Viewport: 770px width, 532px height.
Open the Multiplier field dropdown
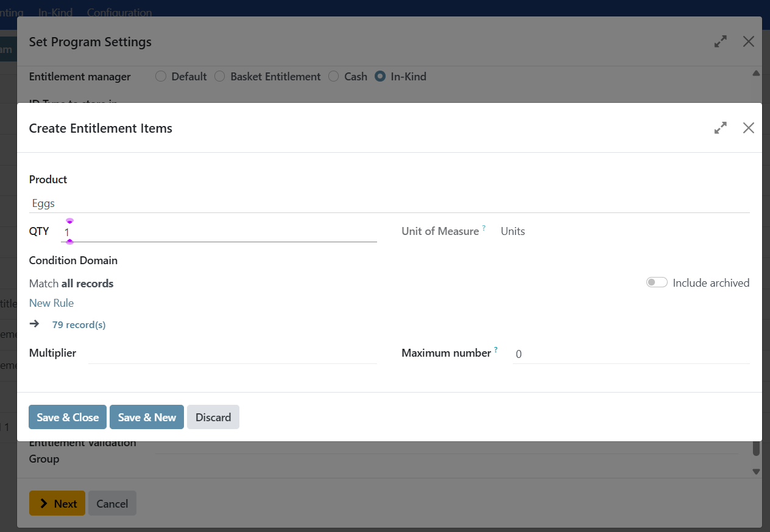(231, 354)
